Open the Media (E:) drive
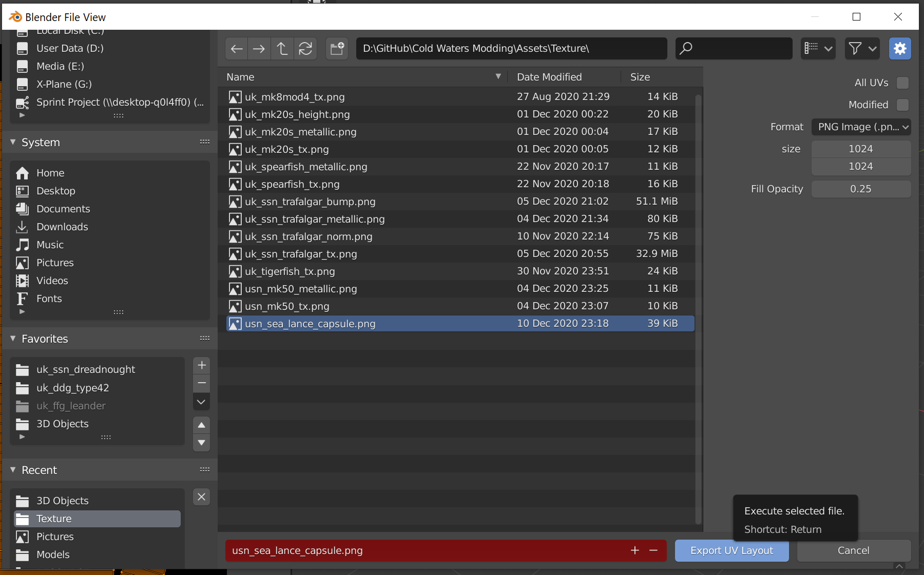The image size is (924, 575). pos(110,66)
